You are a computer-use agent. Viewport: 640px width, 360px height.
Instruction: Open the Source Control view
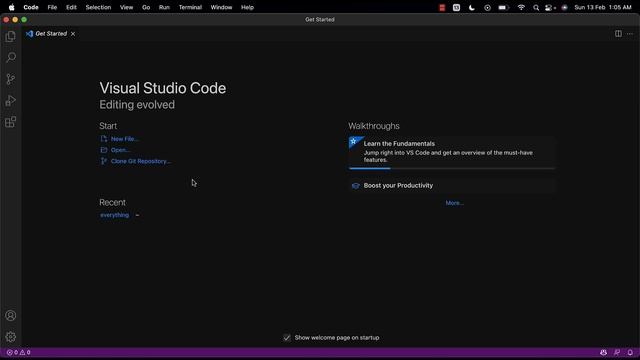pyautogui.click(x=11, y=79)
